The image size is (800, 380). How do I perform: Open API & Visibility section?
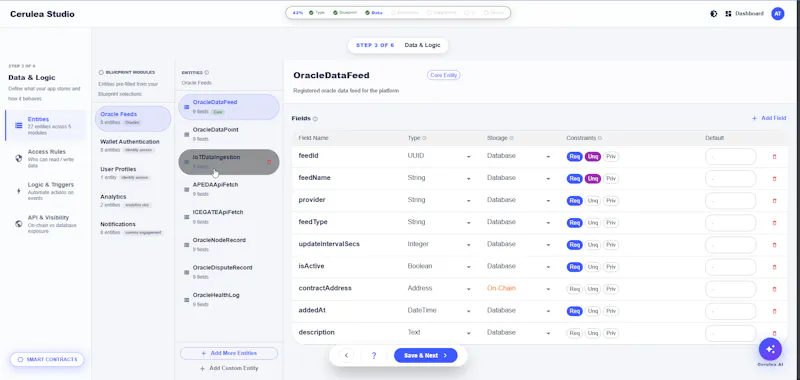[x=46, y=223]
